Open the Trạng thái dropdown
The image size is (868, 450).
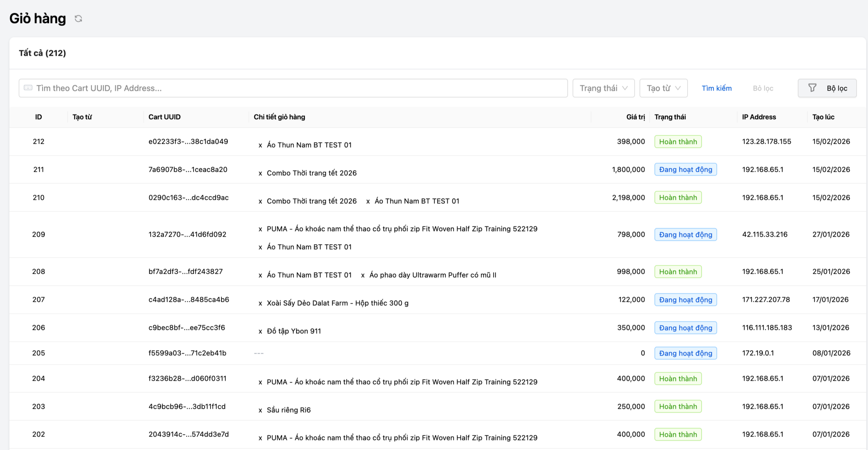(603, 88)
